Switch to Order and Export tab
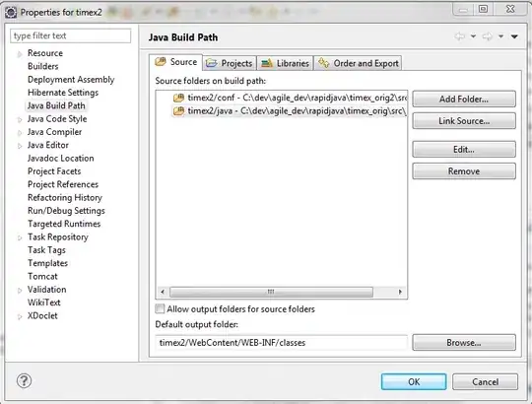532x404 pixels. [359, 63]
